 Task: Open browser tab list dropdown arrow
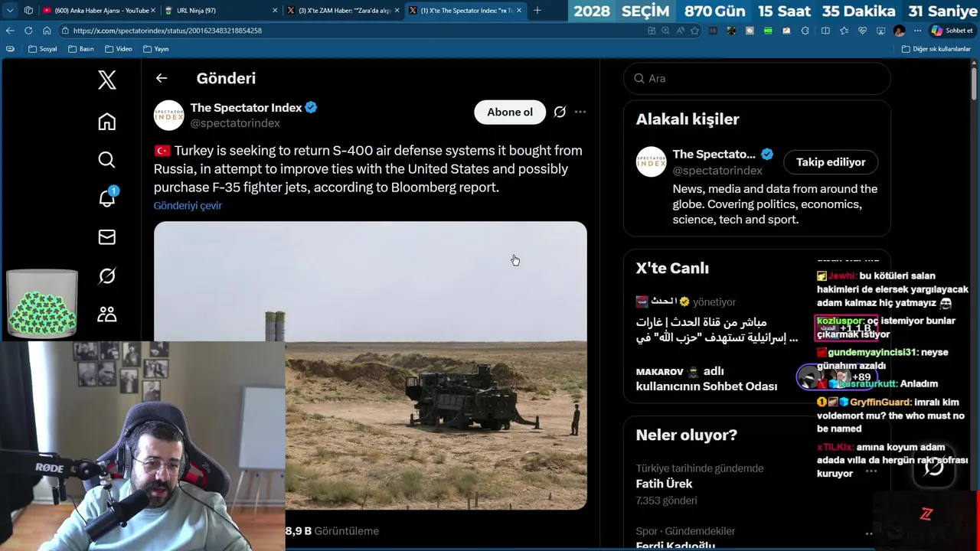(x=10, y=11)
